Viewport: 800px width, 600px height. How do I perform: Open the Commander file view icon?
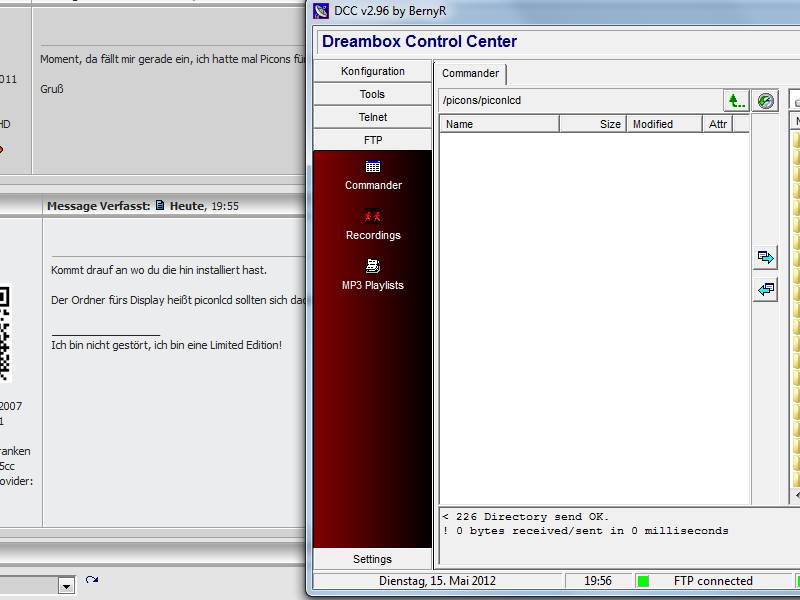[373, 167]
